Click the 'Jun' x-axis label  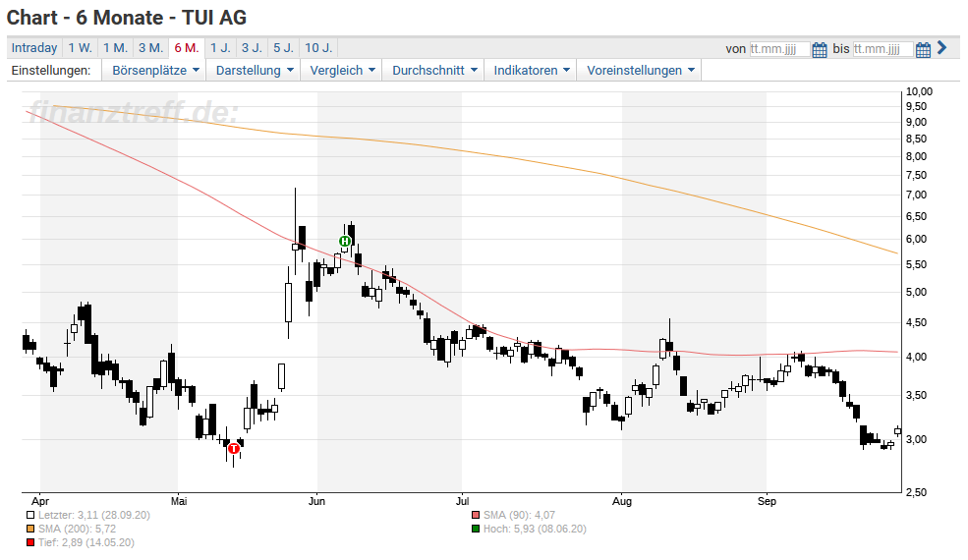click(316, 501)
